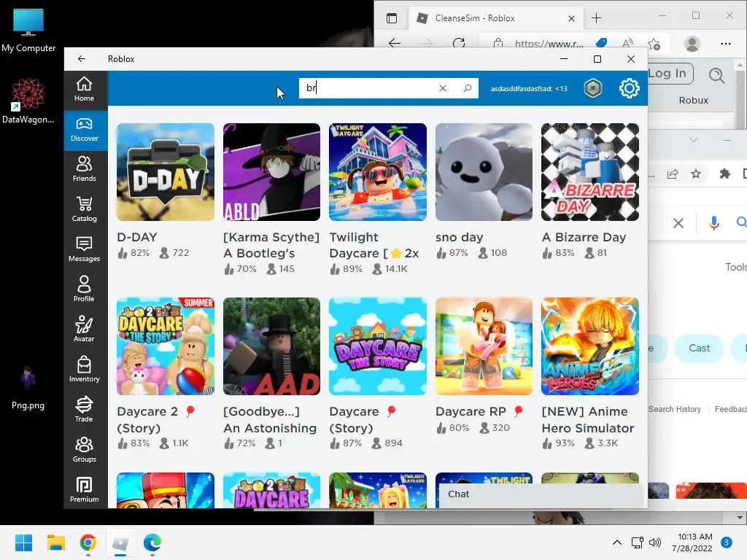The image size is (747, 560).
Task: Bookmark page with Chrome star icon
Action: [x=696, y=174]
